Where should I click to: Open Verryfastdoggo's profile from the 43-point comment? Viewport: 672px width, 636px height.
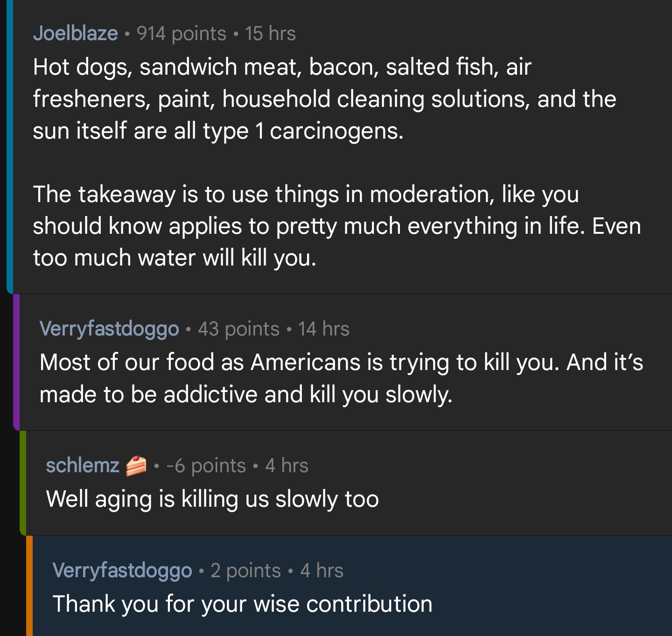click(x=109, y=329)
